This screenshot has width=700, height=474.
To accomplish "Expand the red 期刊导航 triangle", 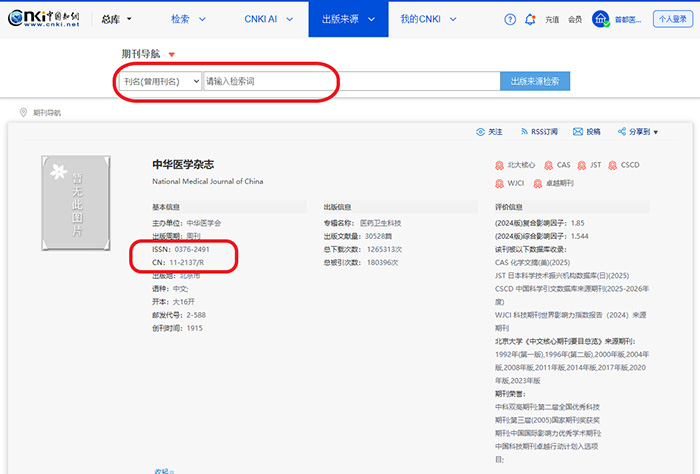I will click(171, 55).
